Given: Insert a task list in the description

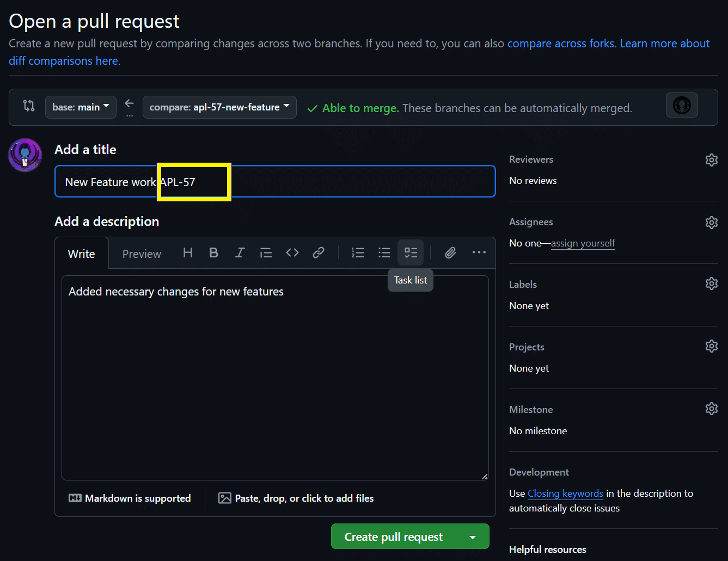Looking at the screenshot, I should pyautogui.click(x=410, y=252).
